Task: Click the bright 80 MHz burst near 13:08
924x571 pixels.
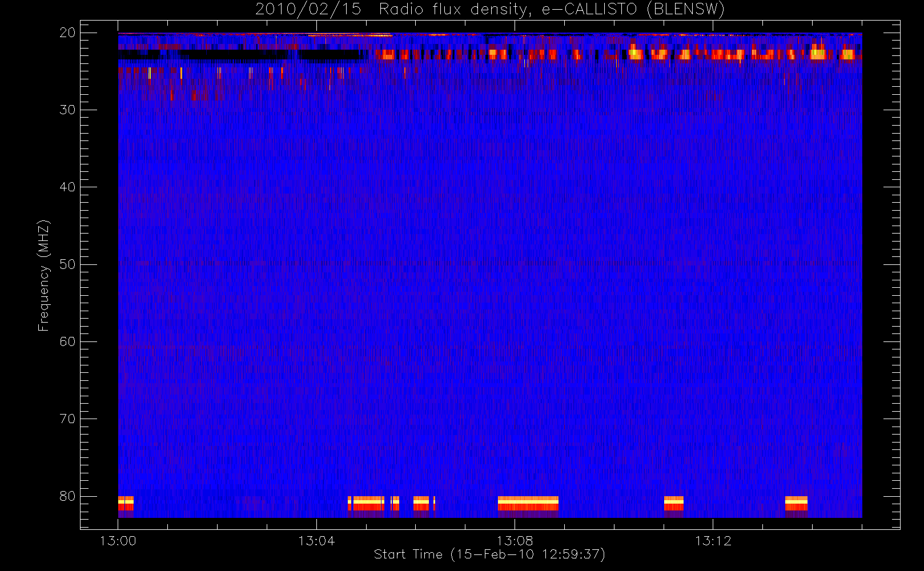Action: pos(528,504)
